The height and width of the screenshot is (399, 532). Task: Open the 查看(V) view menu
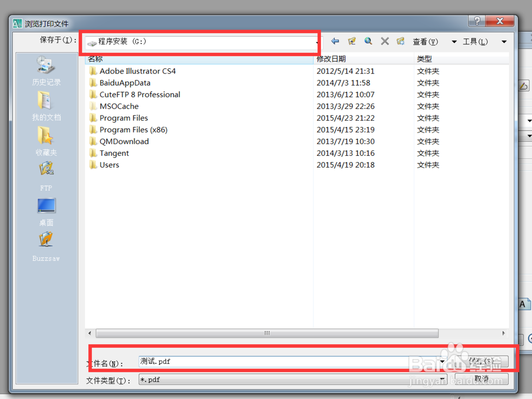(426, 41)
